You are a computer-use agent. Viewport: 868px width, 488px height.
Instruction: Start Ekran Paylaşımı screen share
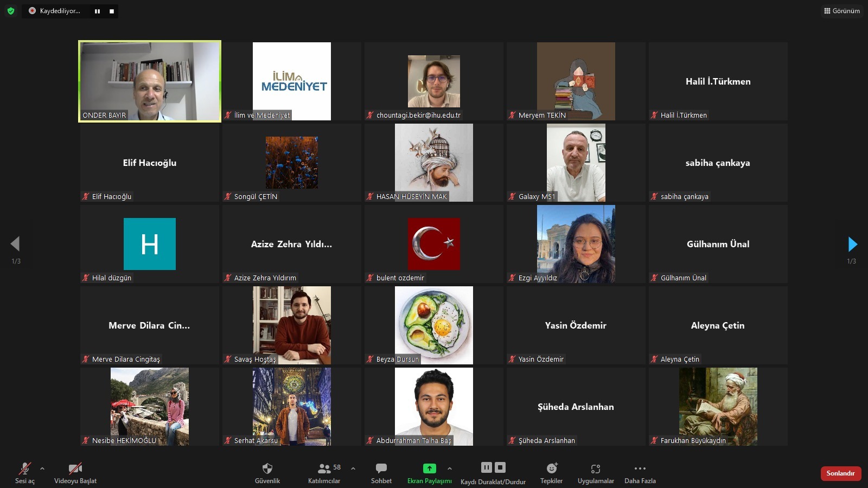pyautogui.click(x=430, y=472)
